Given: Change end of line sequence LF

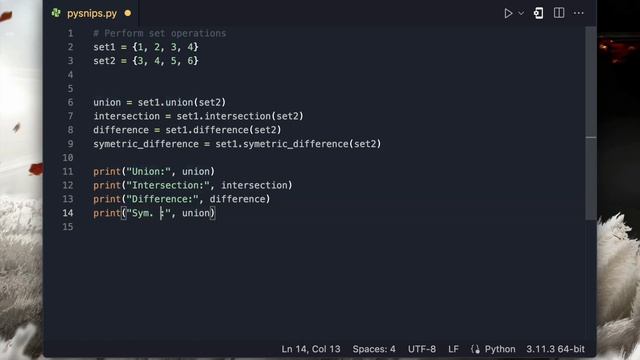Looking at the screenshot, I should pos(453,349).
